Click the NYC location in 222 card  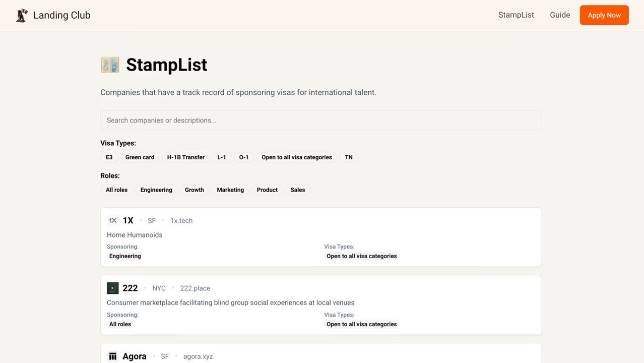point(159,288)
